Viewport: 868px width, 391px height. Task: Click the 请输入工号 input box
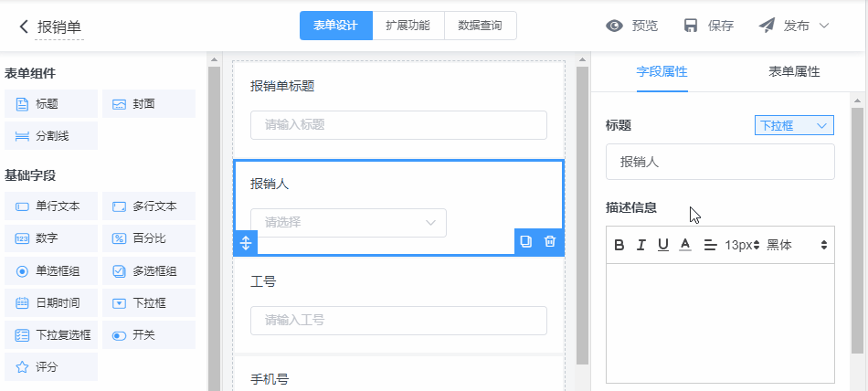(398, 321)
